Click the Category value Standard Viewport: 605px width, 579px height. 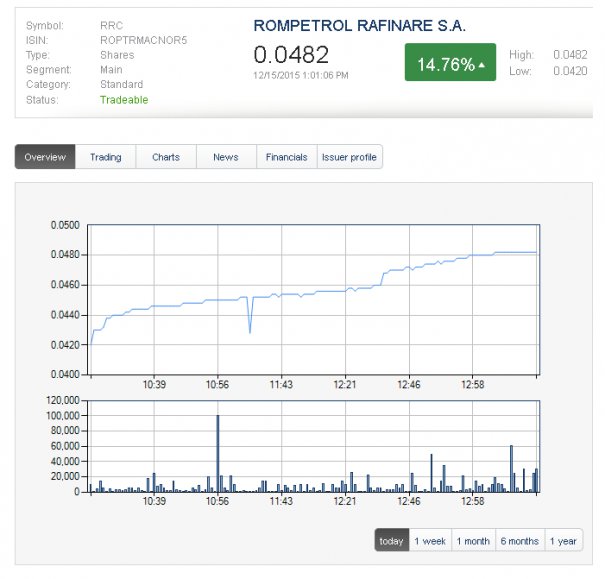122,84
